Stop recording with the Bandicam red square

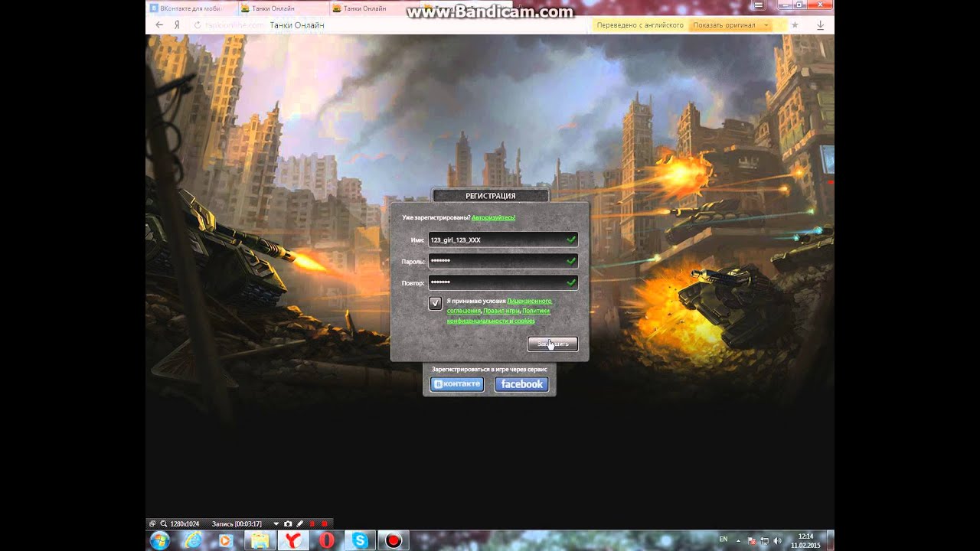pyautogui.click(x=324, y=523)
